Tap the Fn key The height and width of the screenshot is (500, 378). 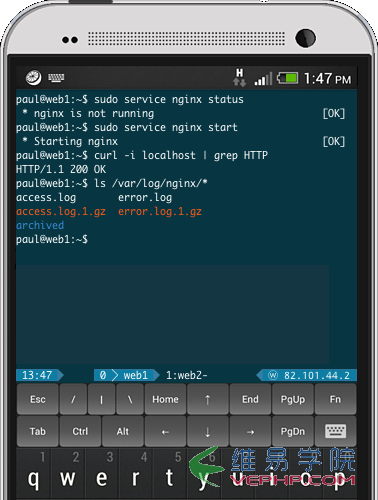point(335,399)
